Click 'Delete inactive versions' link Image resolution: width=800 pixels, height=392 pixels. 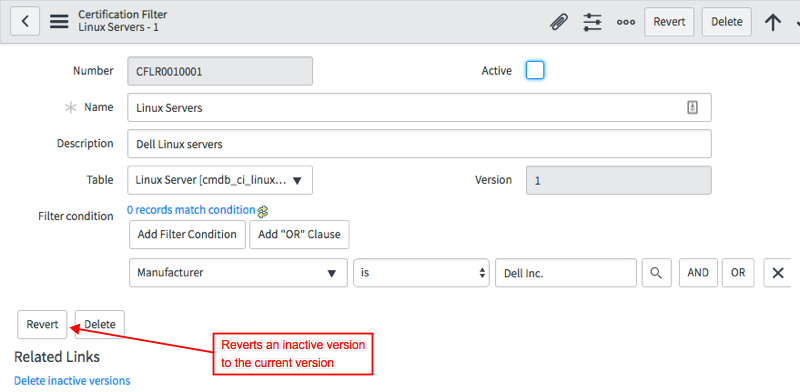(72, 381)
